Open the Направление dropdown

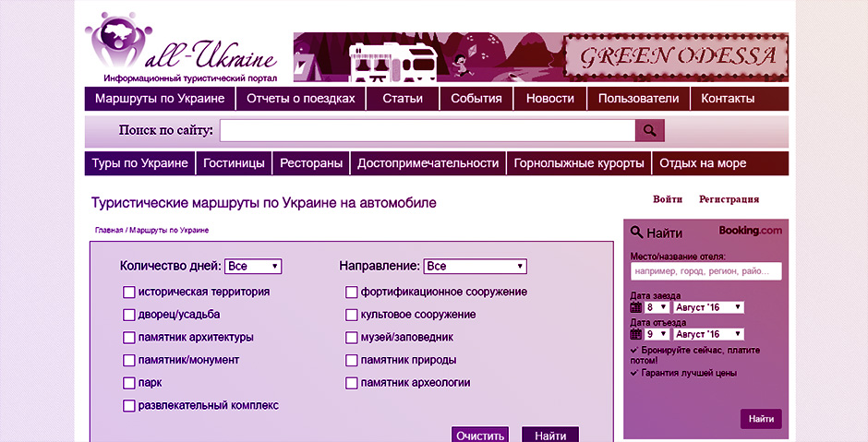475,267
